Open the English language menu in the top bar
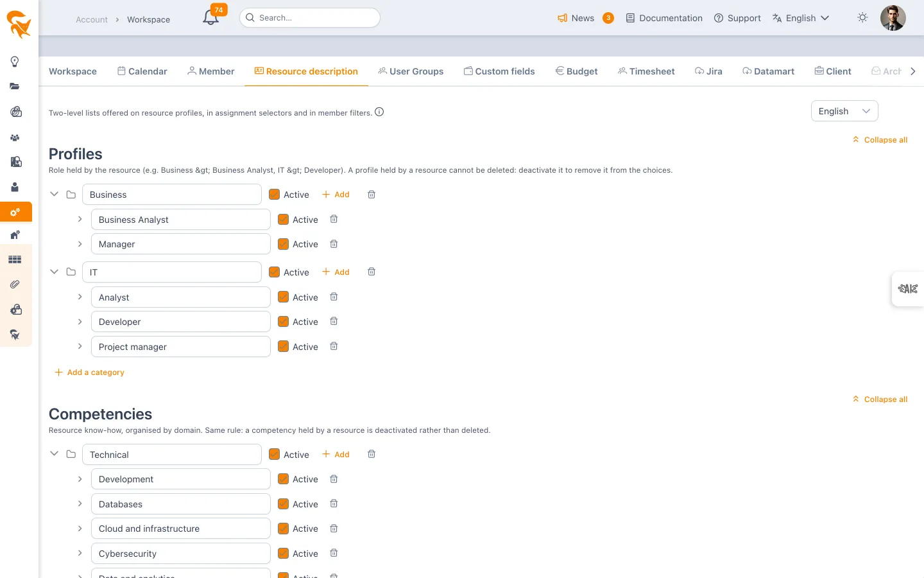This screenshot has height=578, width=924. [x=801, y=18]
